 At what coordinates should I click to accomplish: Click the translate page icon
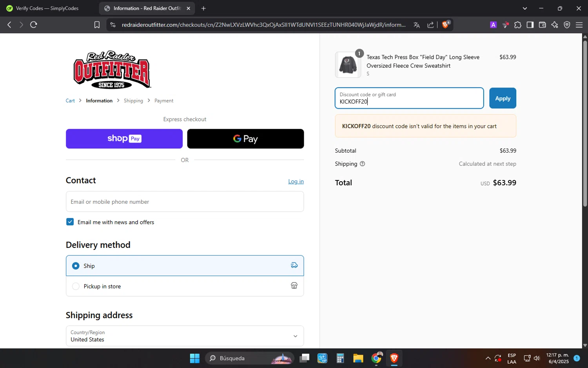pos(417,25)
